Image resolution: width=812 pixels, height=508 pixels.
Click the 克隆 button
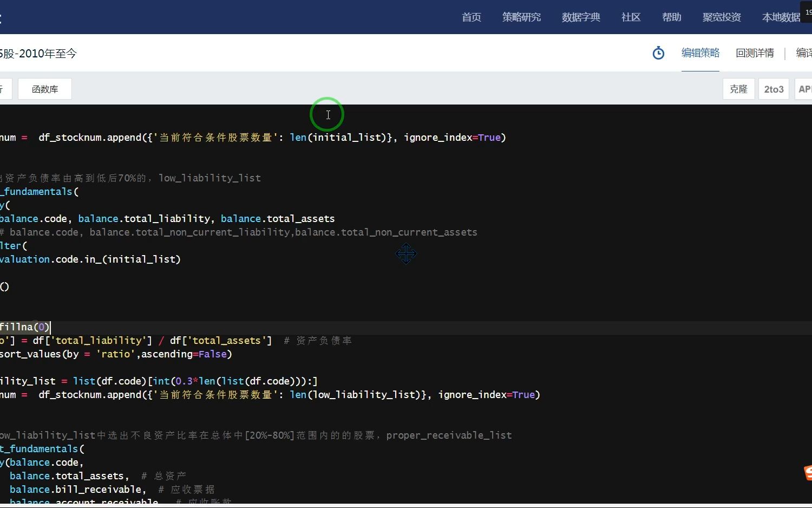click(x=738, y=89)
